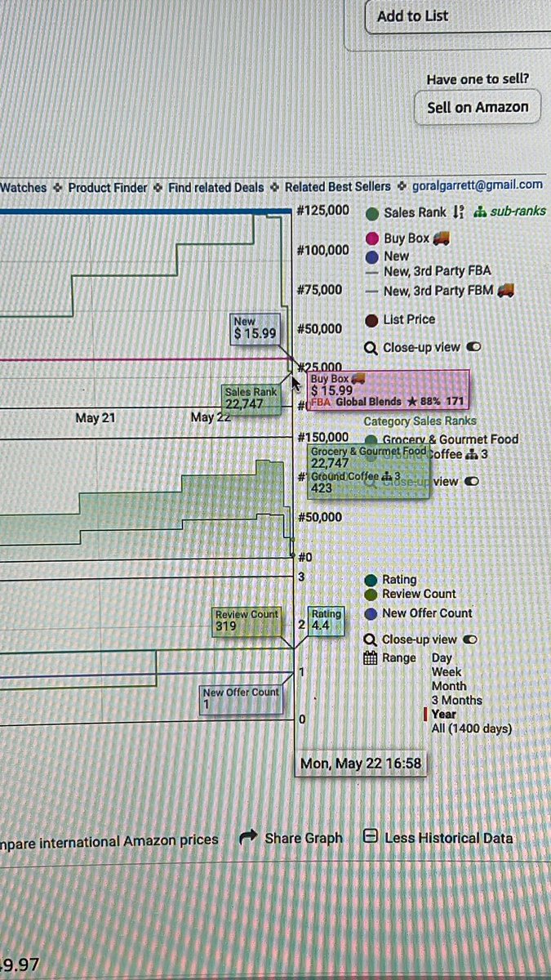
Task: Click the Review Count 319 tooltip
Action: pos(247,621)
